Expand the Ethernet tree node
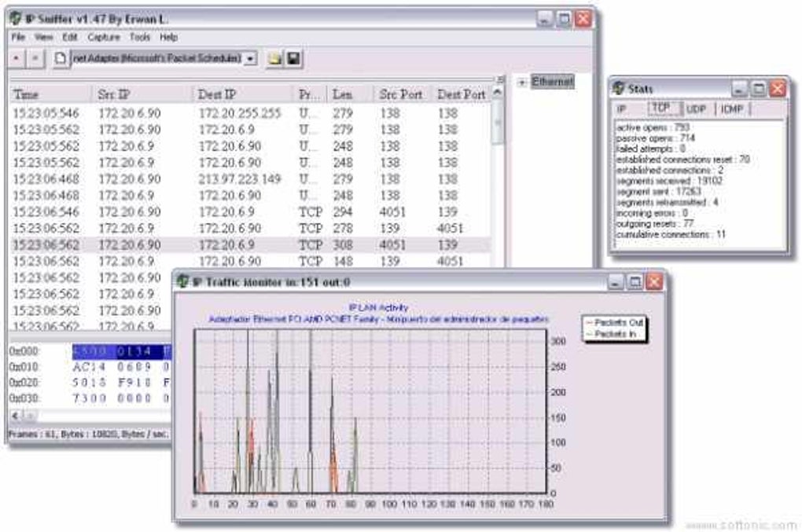 pos(522,82)
